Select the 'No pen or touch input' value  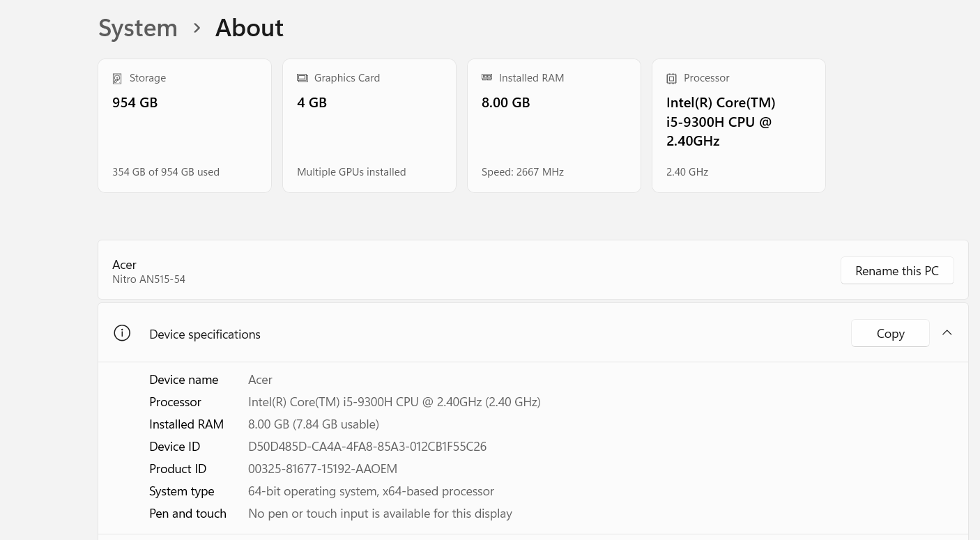click(380, 514)
